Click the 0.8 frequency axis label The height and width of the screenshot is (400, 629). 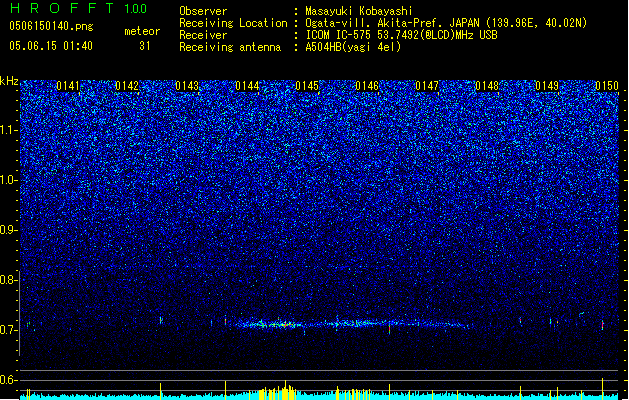(8, 280)
